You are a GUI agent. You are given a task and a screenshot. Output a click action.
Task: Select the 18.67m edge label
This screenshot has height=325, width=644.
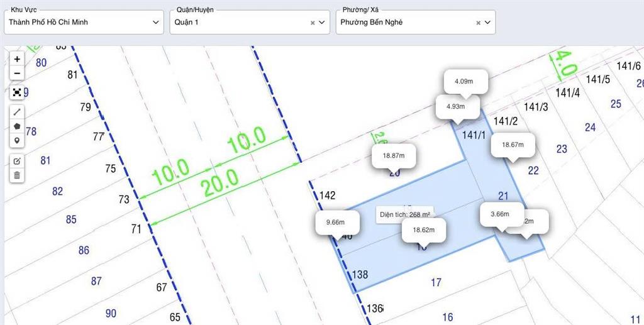point(513,145)
